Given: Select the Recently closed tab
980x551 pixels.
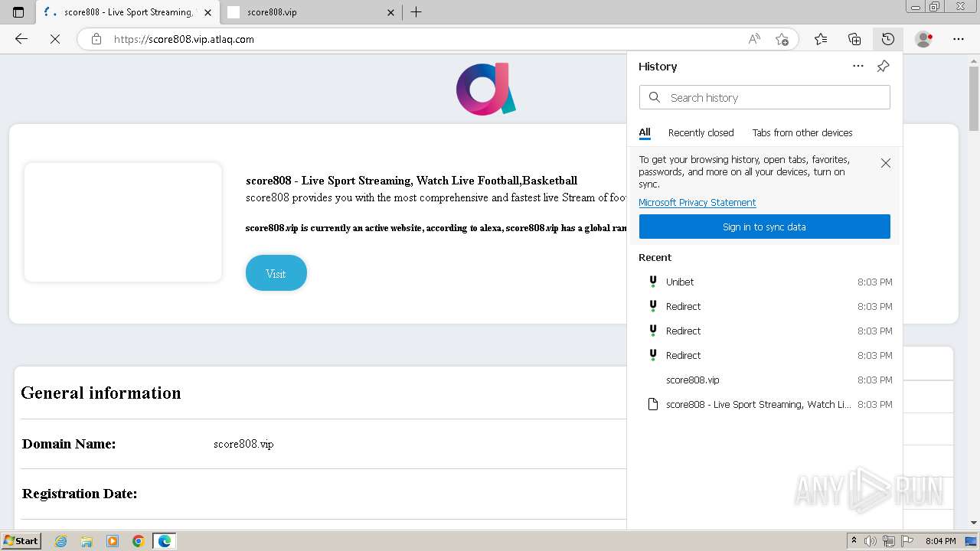Looking at the screenshot, I should pyautogui.click(x=701, y=133).
